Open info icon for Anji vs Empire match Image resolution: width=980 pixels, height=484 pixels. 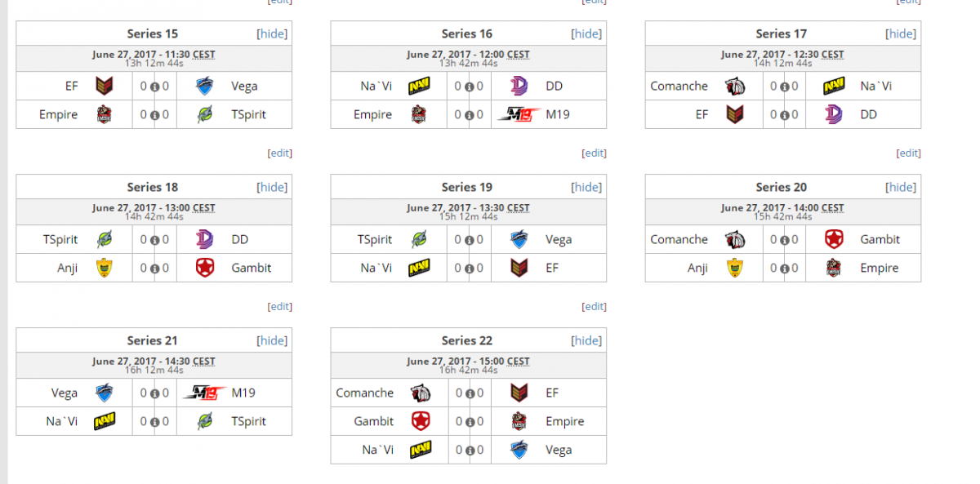coord(783,269)
